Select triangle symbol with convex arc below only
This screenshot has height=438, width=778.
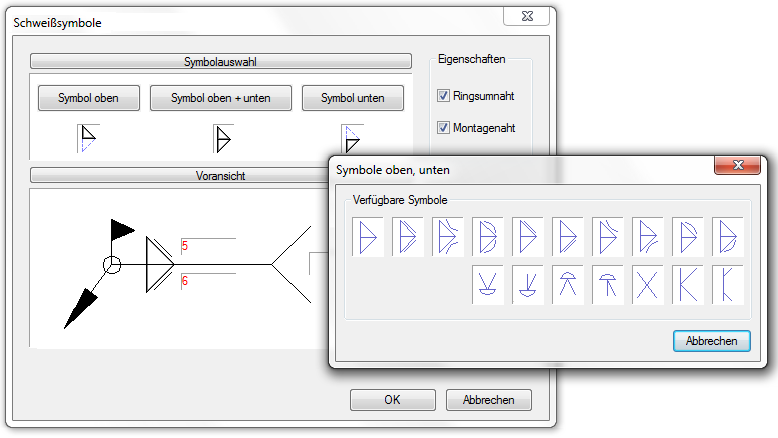tap(727, 237)
